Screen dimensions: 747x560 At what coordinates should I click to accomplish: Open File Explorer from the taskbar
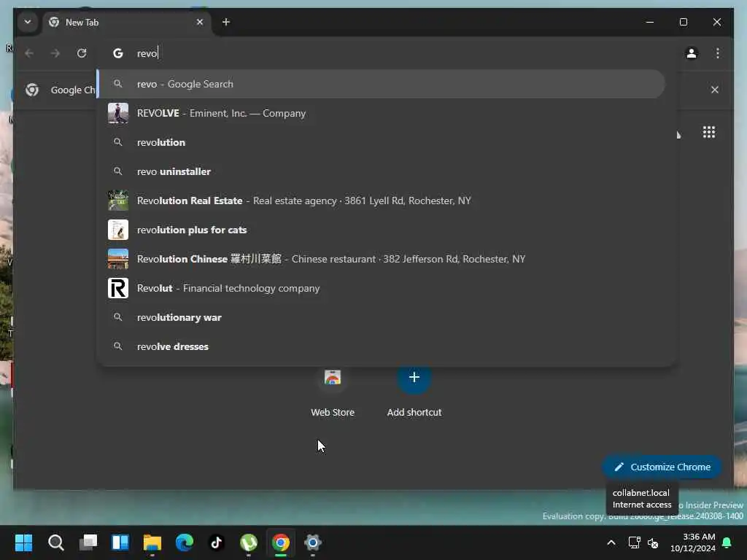coord(152,542)
